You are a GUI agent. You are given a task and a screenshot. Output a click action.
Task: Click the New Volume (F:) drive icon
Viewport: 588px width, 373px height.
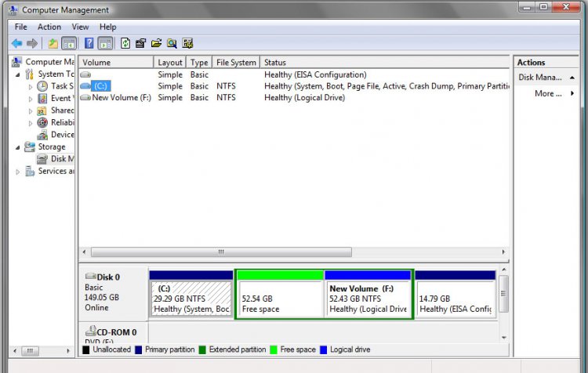coord(85,97)
